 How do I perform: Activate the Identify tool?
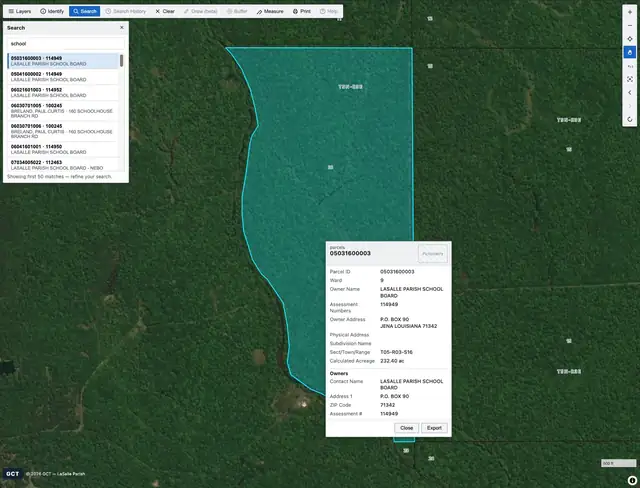pos(52,11)
